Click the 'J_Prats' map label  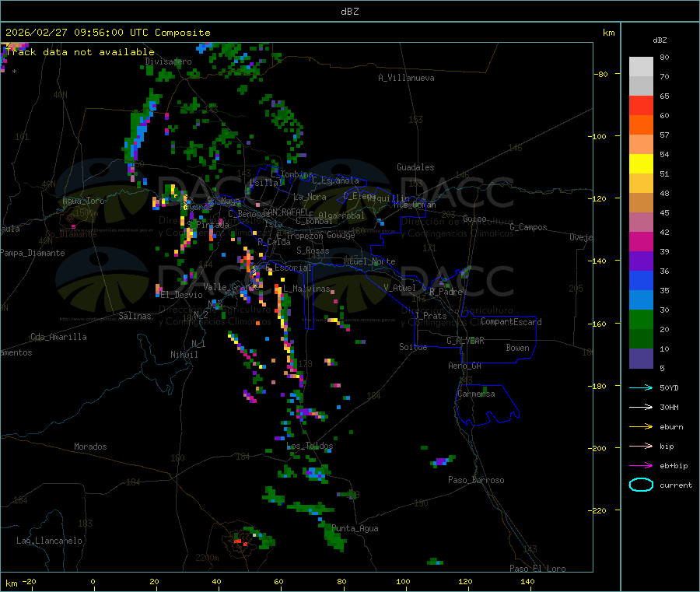click(430, 316)
